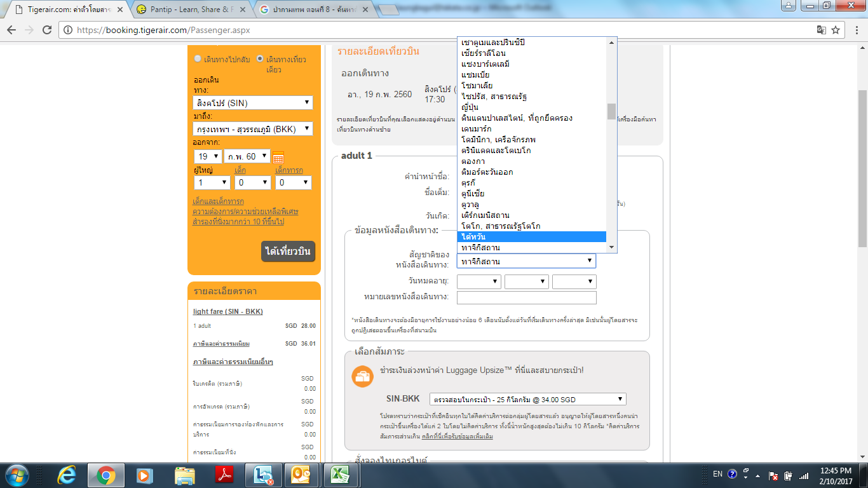Open the last passport expiry date dropdown

[x=574, y=281]
